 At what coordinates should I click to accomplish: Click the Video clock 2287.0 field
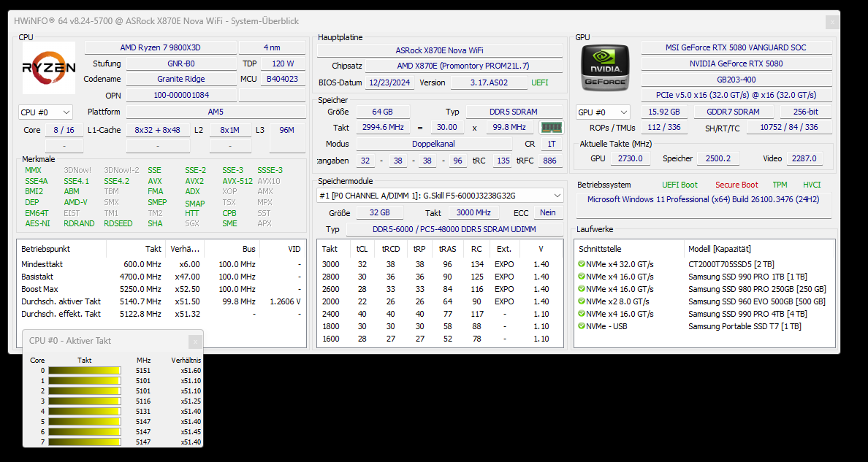click(x=804, y=158)
